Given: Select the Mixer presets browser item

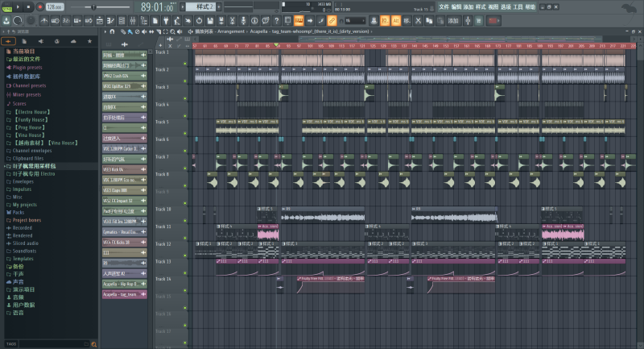Looking at the screenshot, I should pyautogui.click(x=27, y=94).
